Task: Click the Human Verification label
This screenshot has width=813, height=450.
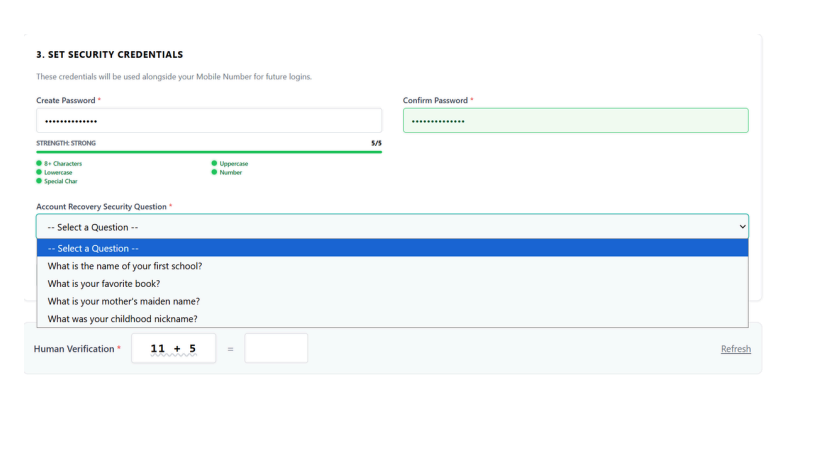Action: tap(74, 349)
